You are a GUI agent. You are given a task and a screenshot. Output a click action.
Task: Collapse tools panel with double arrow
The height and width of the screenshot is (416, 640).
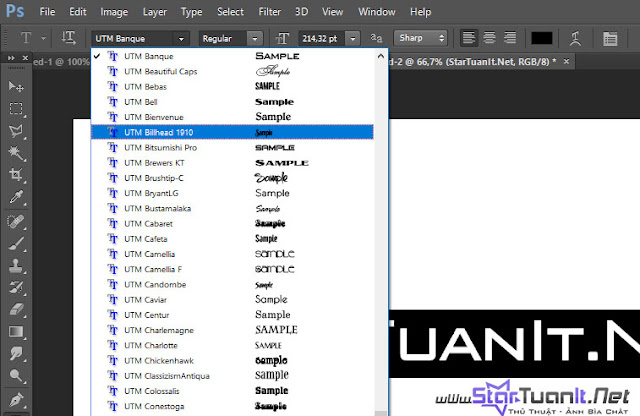11,58
